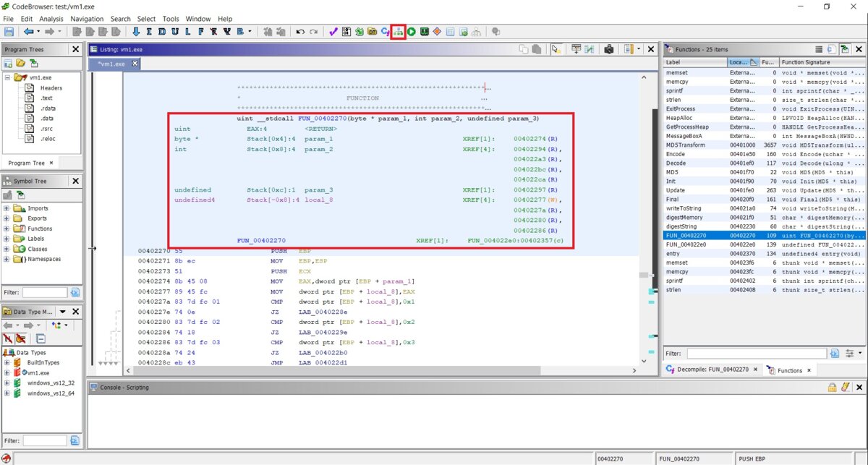
Task: Click the Functions panel copy icon
Action: click(x=831, y=49)
